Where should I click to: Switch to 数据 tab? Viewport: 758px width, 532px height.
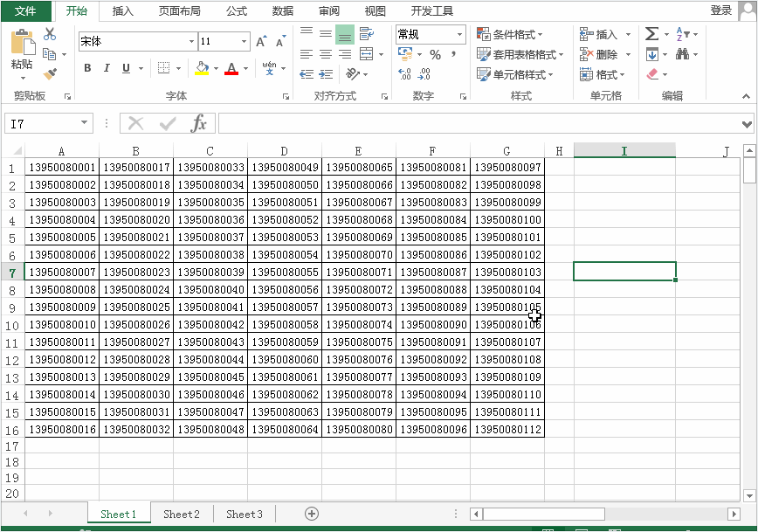(x=283, y=11)
